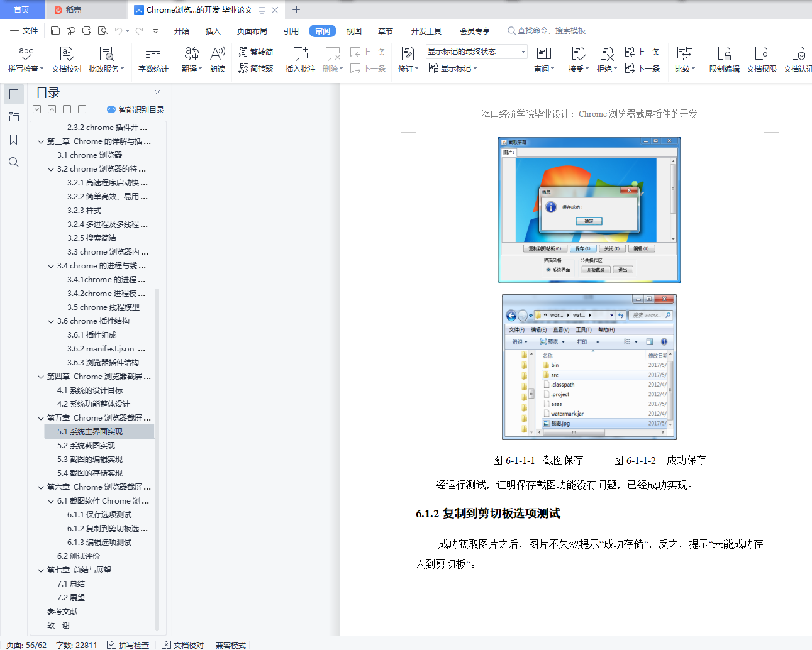Switch to the 开始 ribbon tab
The height and width of the screenshot is (650, 812).
182,31
